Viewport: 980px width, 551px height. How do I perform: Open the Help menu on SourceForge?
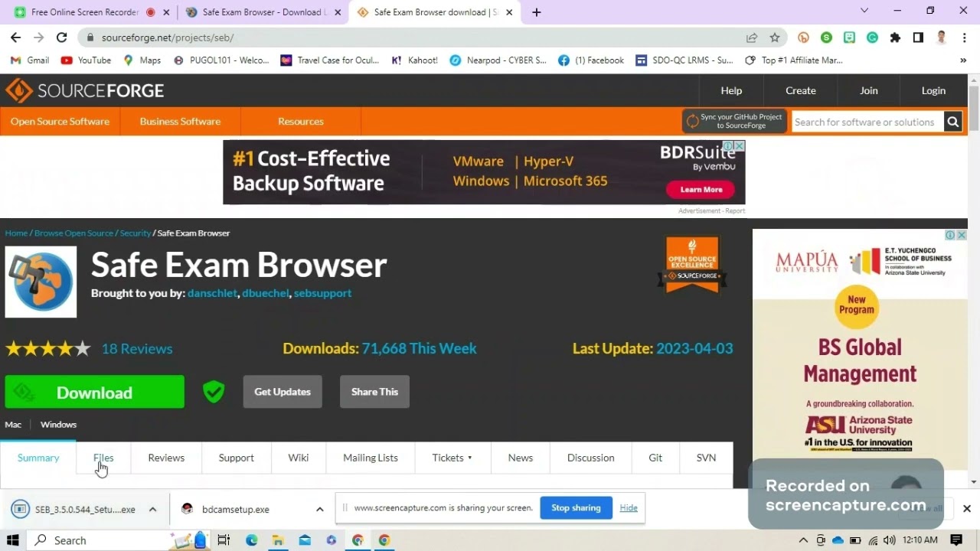click(731, 90)
